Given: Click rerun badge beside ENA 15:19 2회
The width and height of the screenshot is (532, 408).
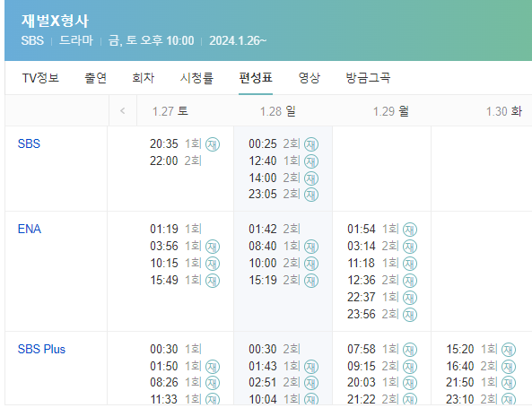Looking at the screenshot, I should (x=310, y=280).
